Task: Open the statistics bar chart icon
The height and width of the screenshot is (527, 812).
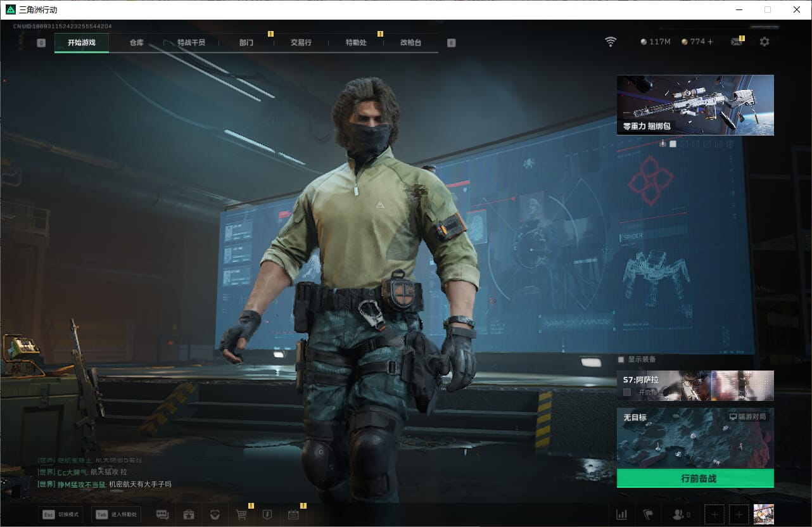Action: click(x=621, y=514)
